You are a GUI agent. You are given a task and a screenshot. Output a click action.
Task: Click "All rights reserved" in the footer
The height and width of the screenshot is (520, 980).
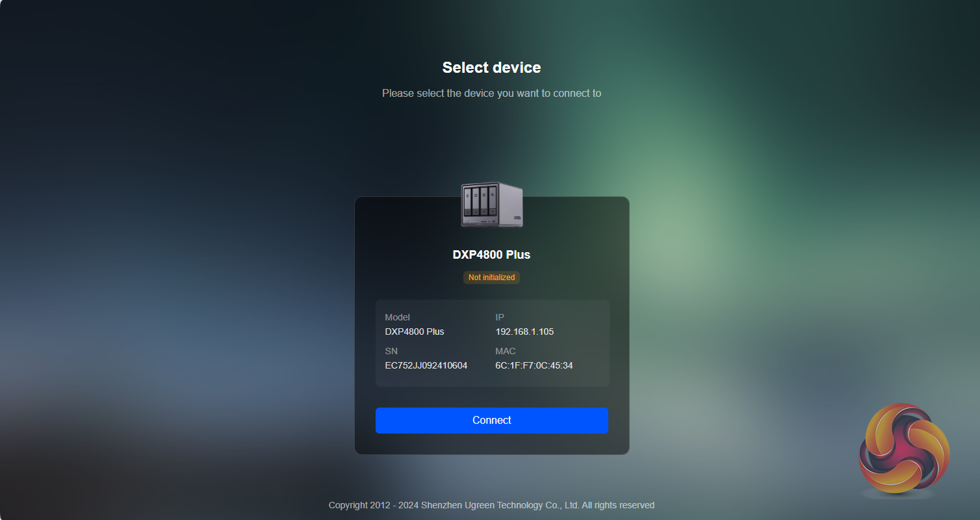click(618, 506)
